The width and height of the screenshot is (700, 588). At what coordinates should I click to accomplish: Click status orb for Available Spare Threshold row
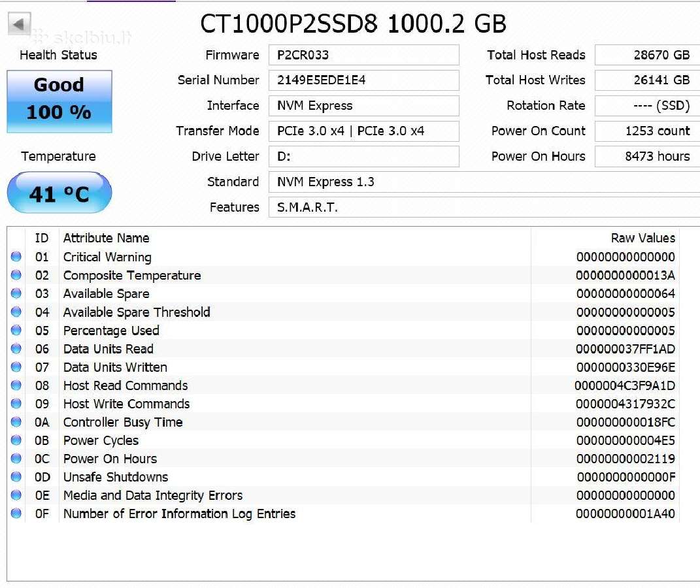[16, 312]
